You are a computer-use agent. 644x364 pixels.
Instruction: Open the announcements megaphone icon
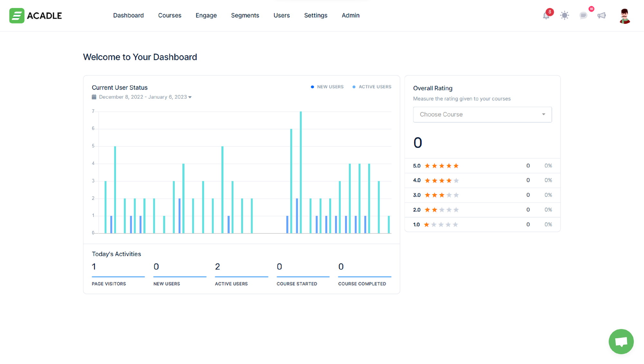click(x=601, y=15)
